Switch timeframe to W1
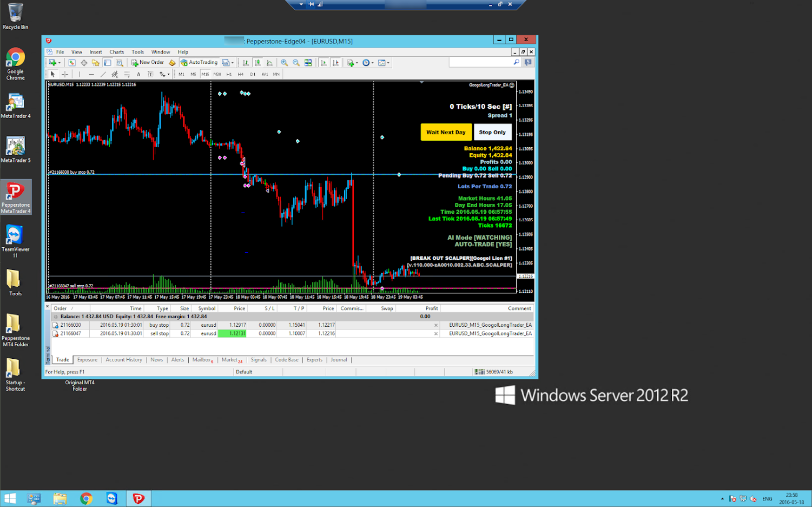The height and width of the screenshot is (507, 812). [265, 74]
